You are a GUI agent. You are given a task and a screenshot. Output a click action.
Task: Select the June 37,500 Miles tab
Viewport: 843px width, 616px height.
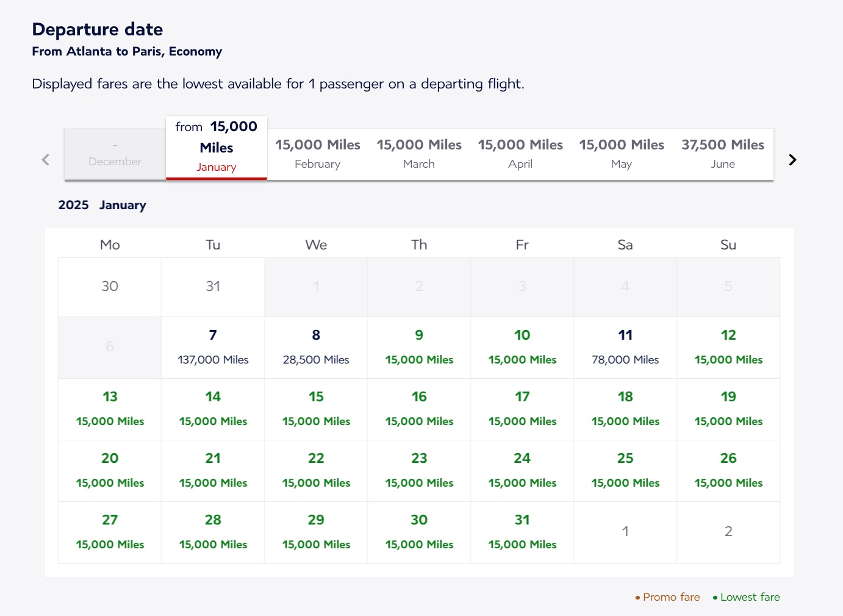pyautogui.click(x=723, y=154)
